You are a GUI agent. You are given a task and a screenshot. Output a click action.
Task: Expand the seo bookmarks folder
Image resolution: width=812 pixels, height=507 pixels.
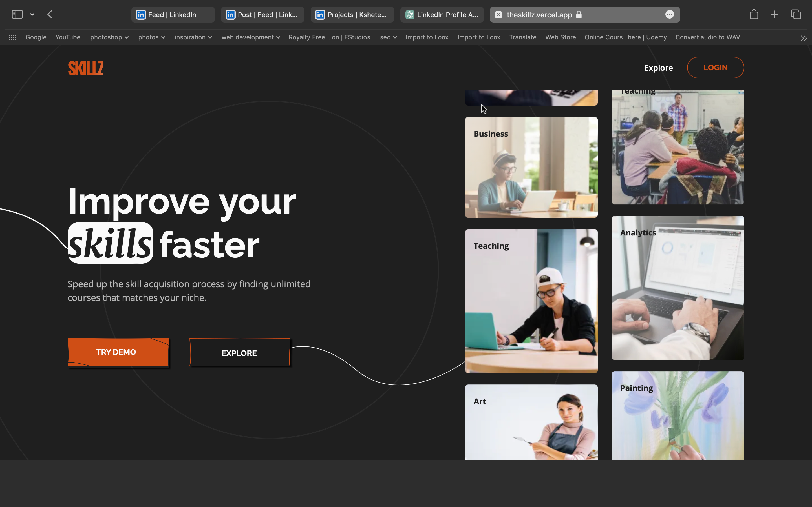388,37
